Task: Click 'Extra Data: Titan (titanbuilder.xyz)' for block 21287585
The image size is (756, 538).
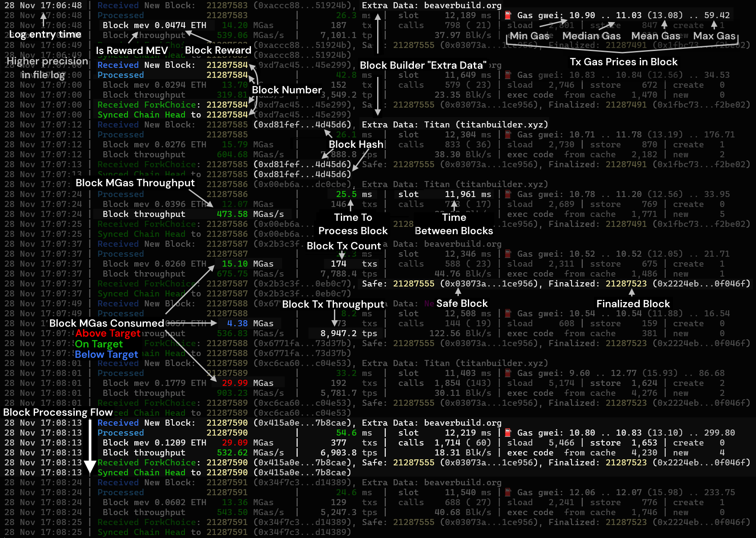Action: click(x=455, y=124)
